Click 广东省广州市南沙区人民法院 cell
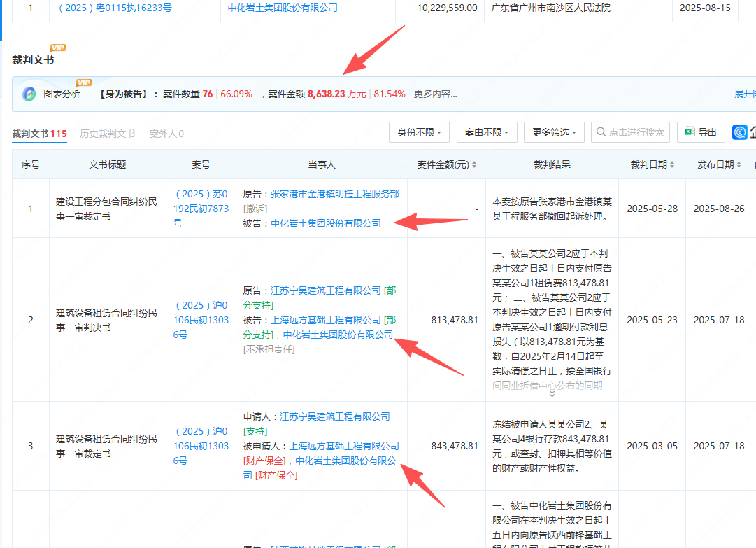This screenshot has width=756, height=548. click(550, 8)
